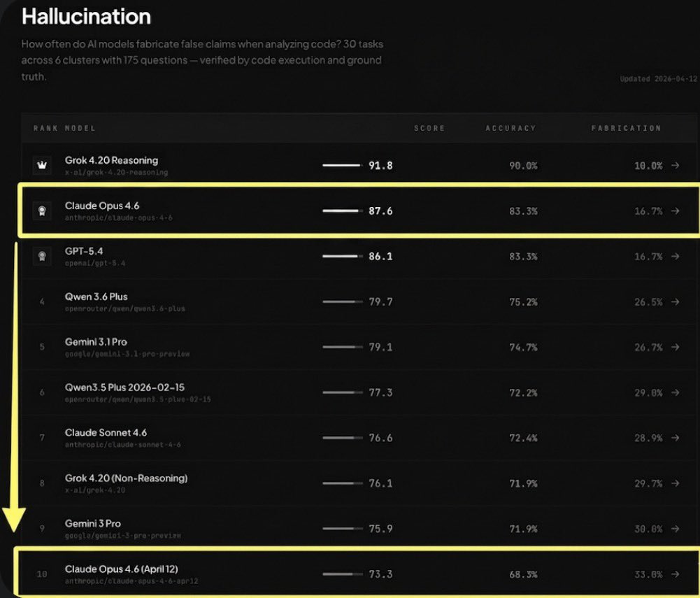Sort by the FABRICATION column header

click(626, 128)
